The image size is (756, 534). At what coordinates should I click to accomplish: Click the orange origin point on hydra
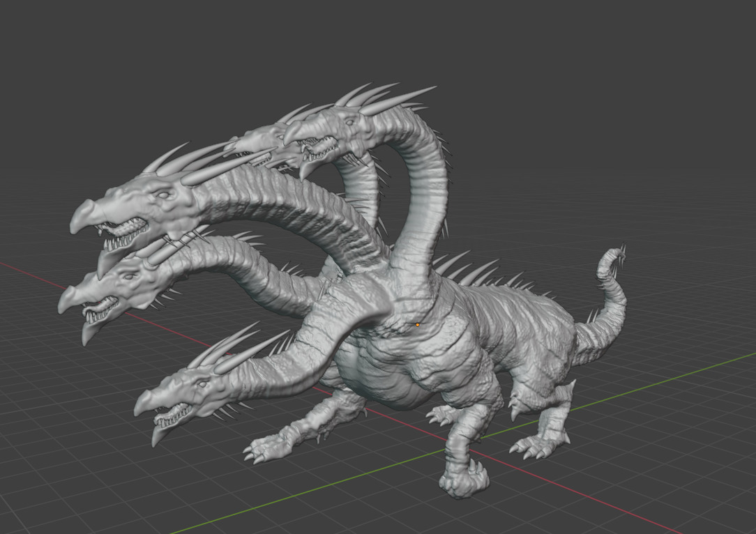click(418, 325)
